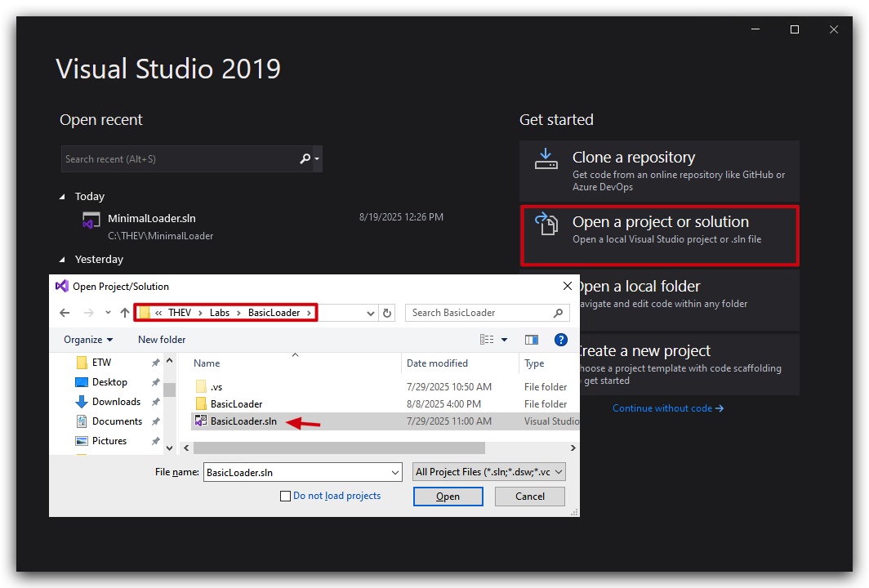Click the Clone a repository download icon

[546, 158]
